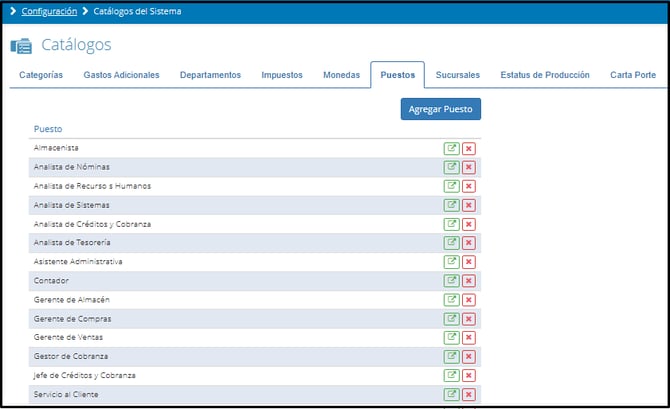The width and height of the screenshot is (670, 409).
Task: Go to the Impuestos tab
Action: [282, 75]
